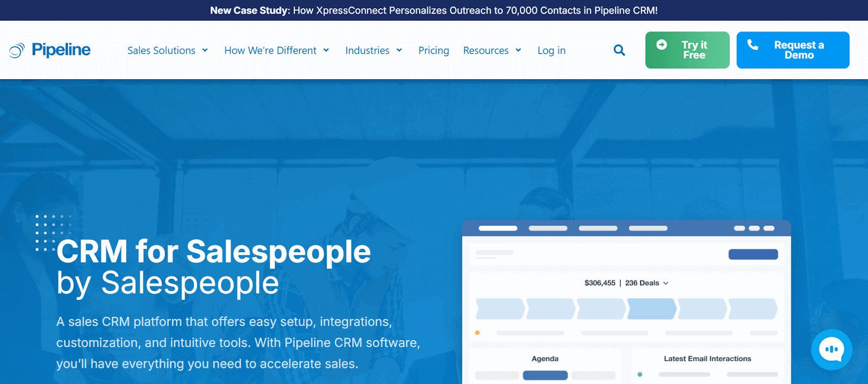Click the Latest Email Interactions label
868x384 pixels.
click(707, 359)
